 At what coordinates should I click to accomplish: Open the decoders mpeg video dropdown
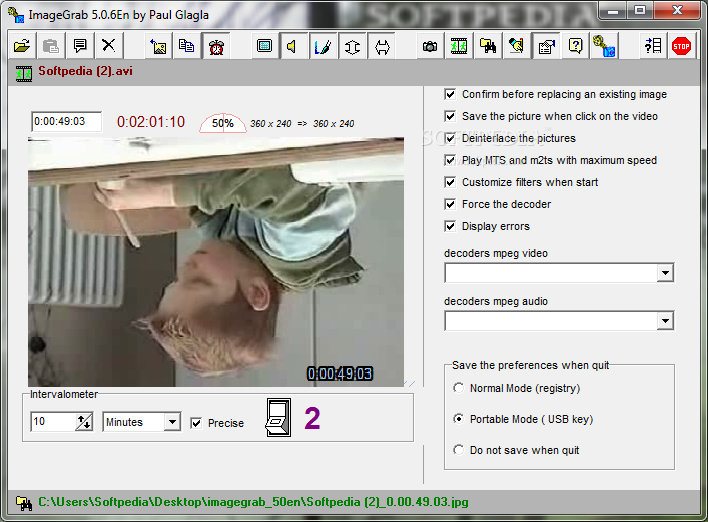pyautogui.click(x=665, y=273)
